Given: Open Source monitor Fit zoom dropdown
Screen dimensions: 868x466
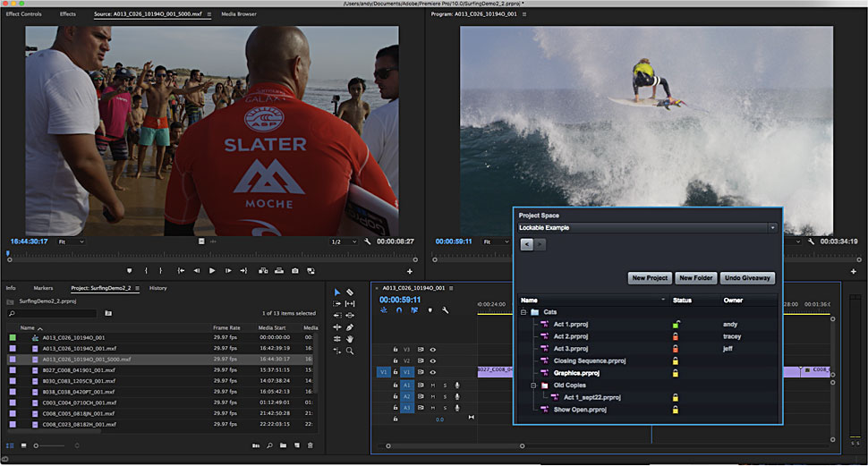Looking at the screenshot, I should point(71,241).
